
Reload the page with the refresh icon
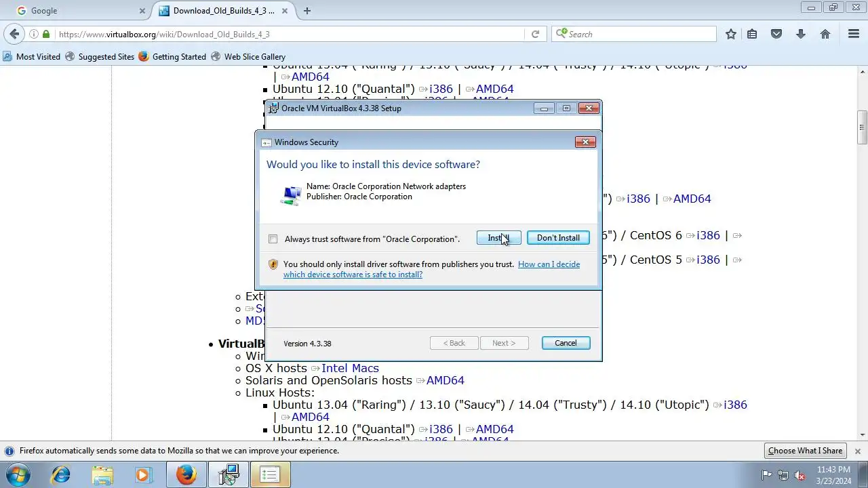click(x=535, y=34)
